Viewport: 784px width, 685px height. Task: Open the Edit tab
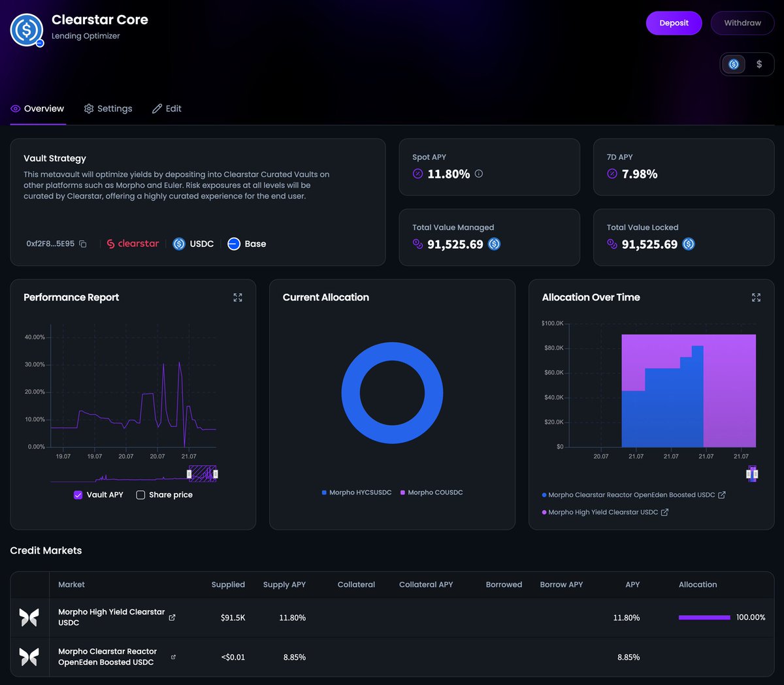tap(167, 108)
